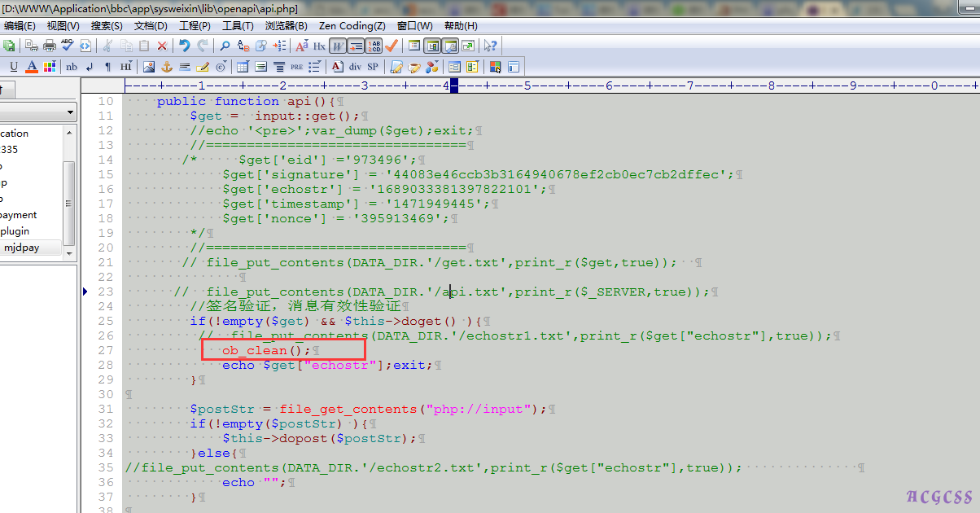
Task: Select the mjdpay folder
Action: pos(21,248)
